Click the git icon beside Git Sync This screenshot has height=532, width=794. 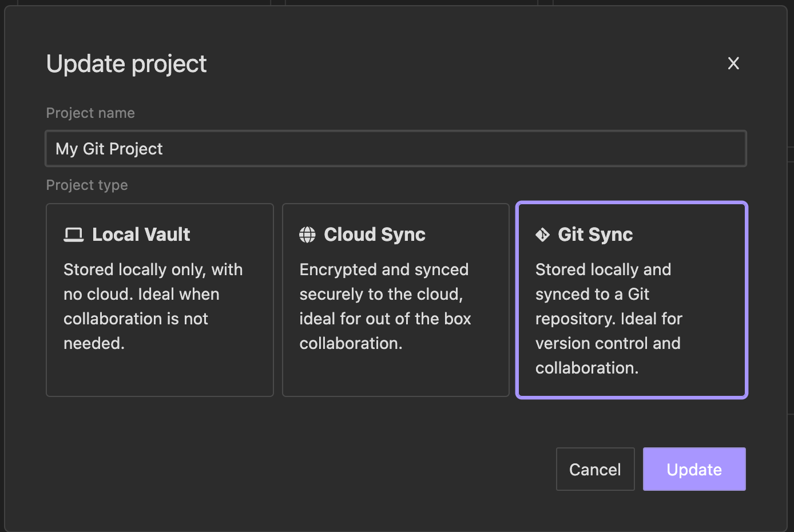tap(542, 235)
